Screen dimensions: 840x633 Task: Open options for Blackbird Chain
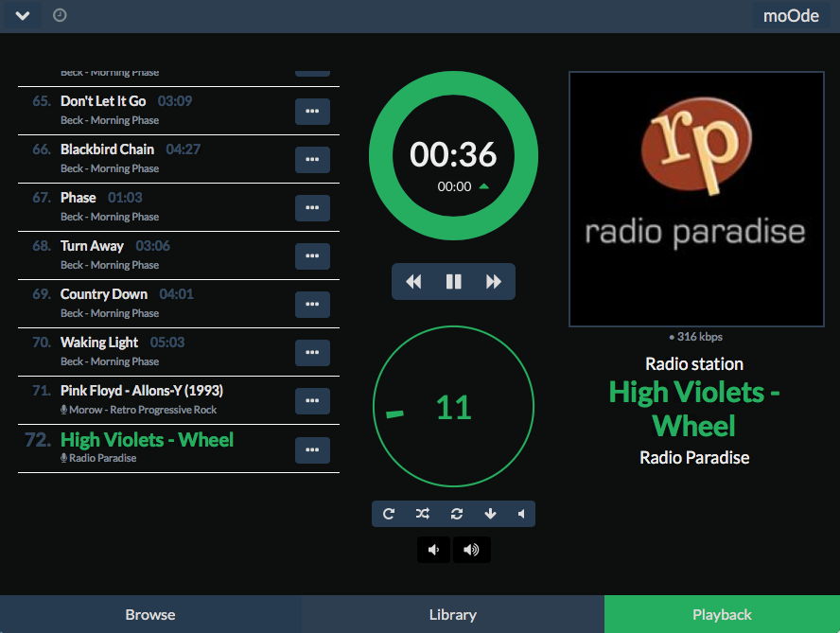coord(312,160)
